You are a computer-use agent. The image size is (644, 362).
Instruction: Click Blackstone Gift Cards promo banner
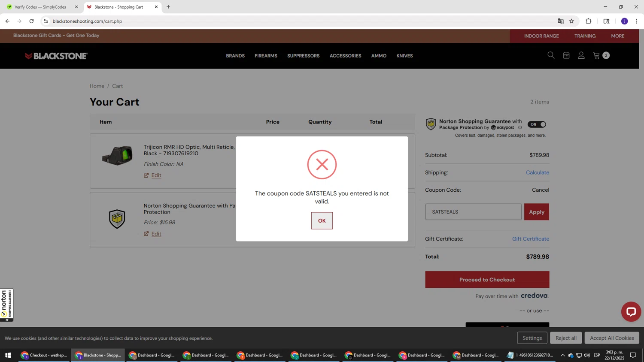(56, 36)
